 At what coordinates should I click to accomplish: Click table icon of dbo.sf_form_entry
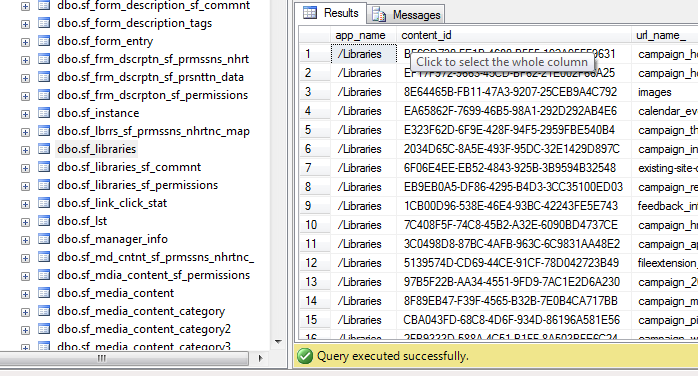tap(44, 41)
